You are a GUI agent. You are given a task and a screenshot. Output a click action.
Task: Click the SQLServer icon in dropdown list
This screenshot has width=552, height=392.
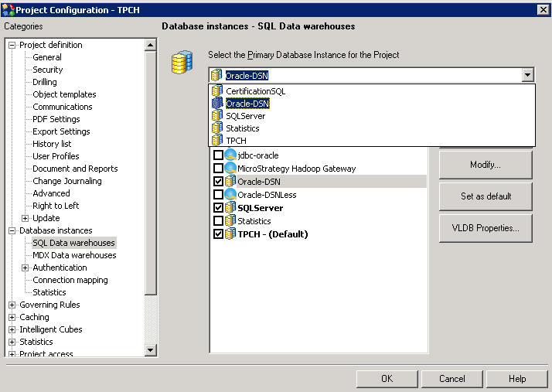pos(217,116)
